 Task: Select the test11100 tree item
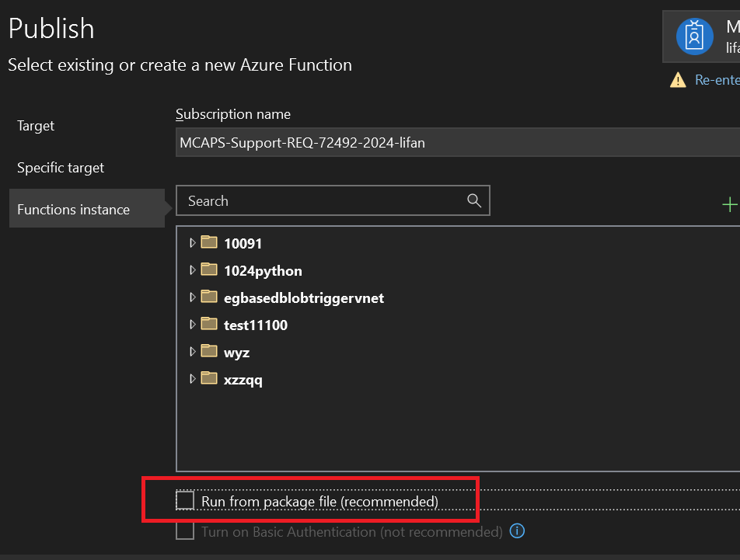pos(255,325)
